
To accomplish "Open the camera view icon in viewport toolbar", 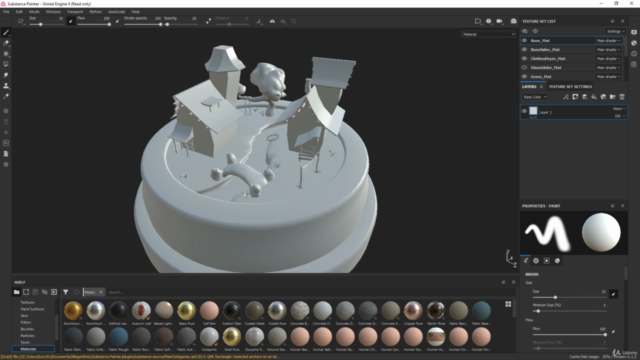I will pos(499,21).
